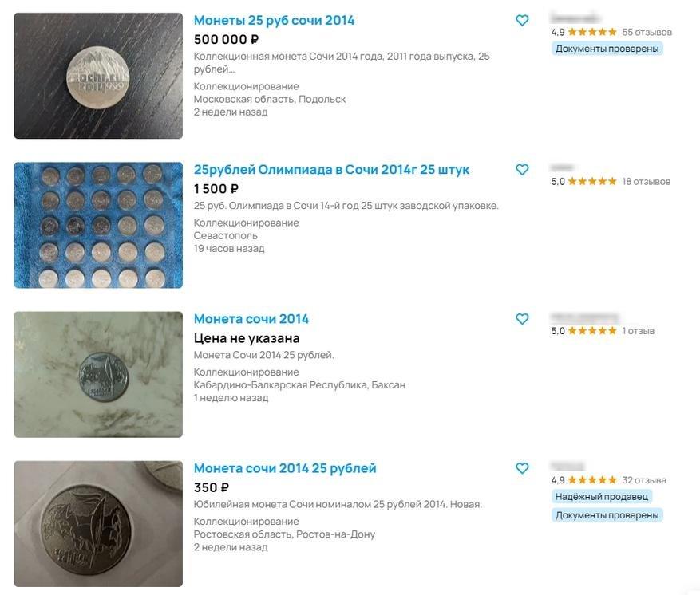The height and width of the screenshot is (595, 700).
Task: Open the 32 отзыва reviews link
Action: (x=644, y=480)
